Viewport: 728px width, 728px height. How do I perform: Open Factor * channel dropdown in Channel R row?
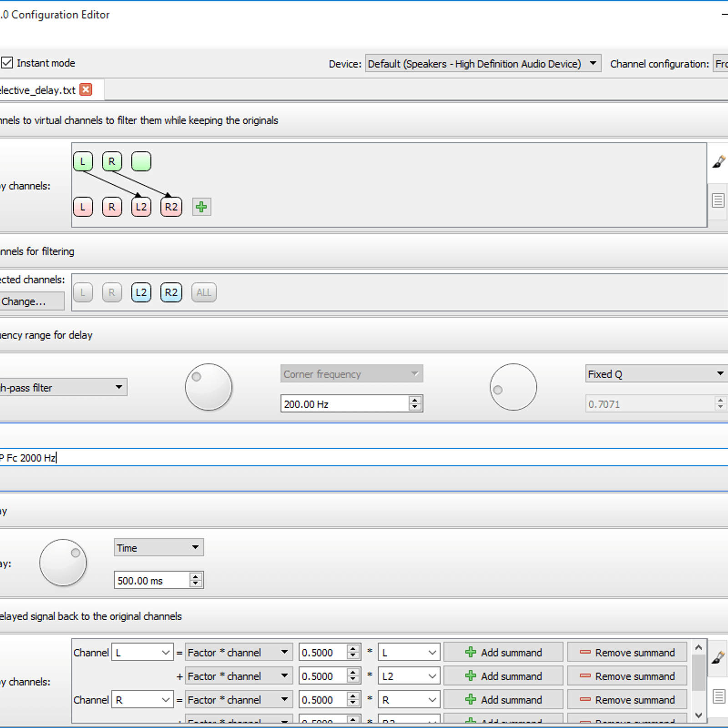238,700
